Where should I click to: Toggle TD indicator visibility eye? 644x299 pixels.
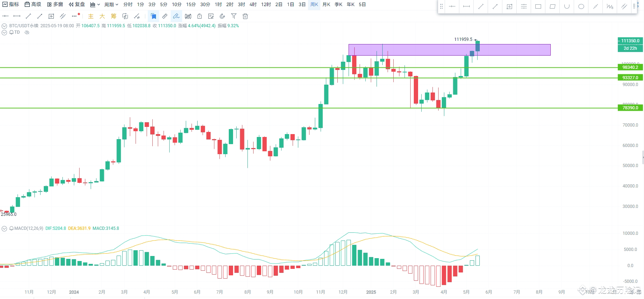click(x=27, y=32)
